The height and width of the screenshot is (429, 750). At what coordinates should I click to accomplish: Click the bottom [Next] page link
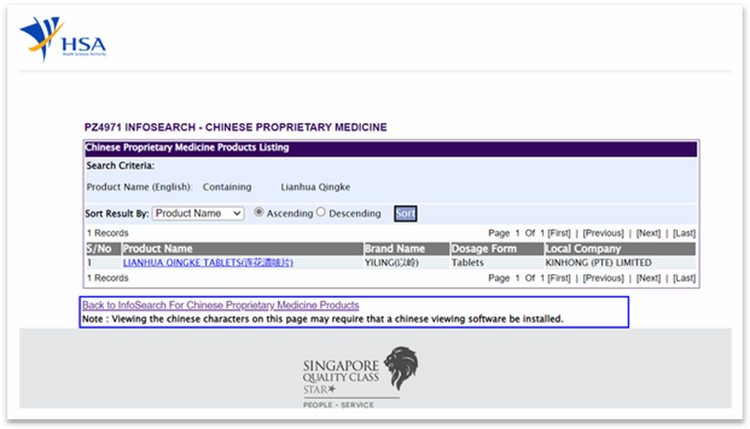click(x=648, y=278)
